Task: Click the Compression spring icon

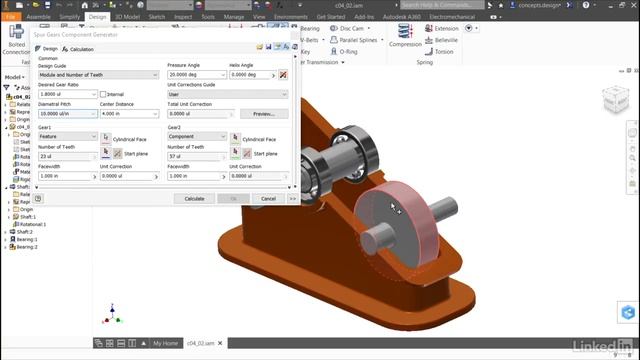Action: click(405, 32)
